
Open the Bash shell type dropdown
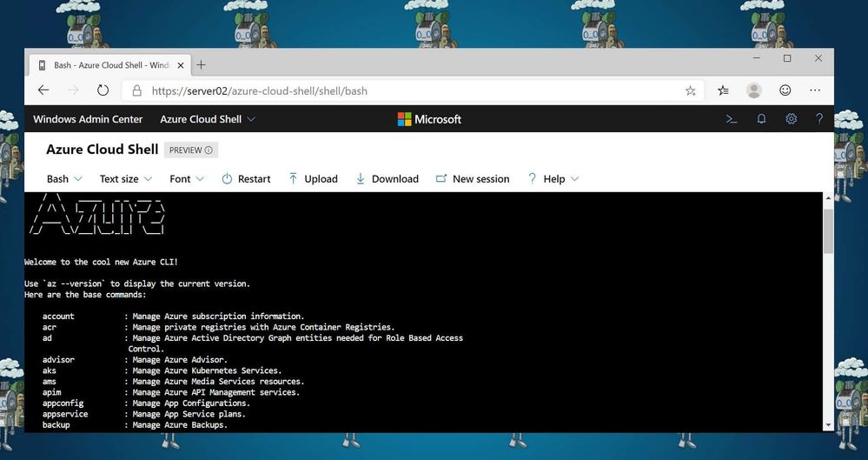click(64, 179)
